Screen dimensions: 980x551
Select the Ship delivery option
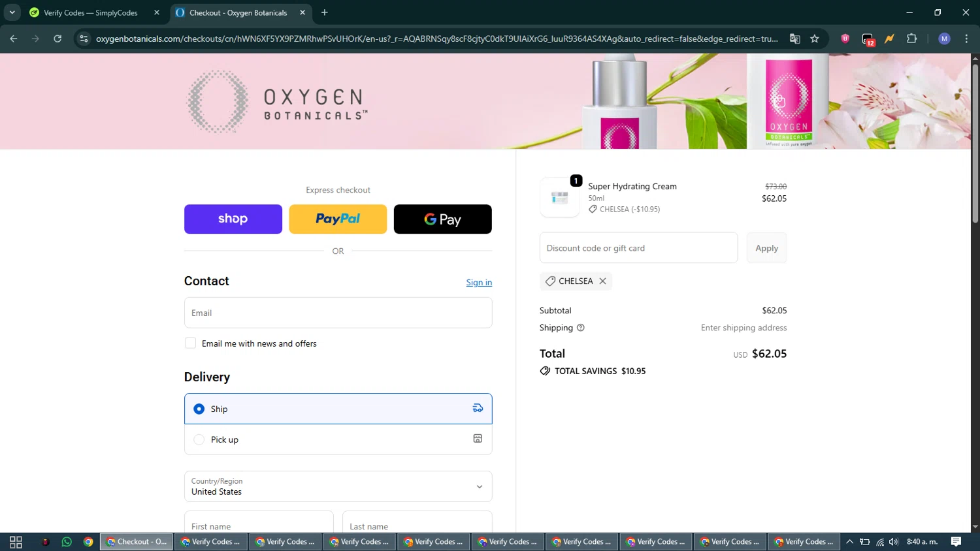tap(338, 409)
